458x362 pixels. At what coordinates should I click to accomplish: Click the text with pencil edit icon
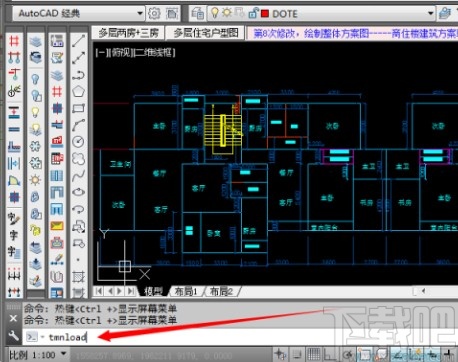(x=14, y=219)
